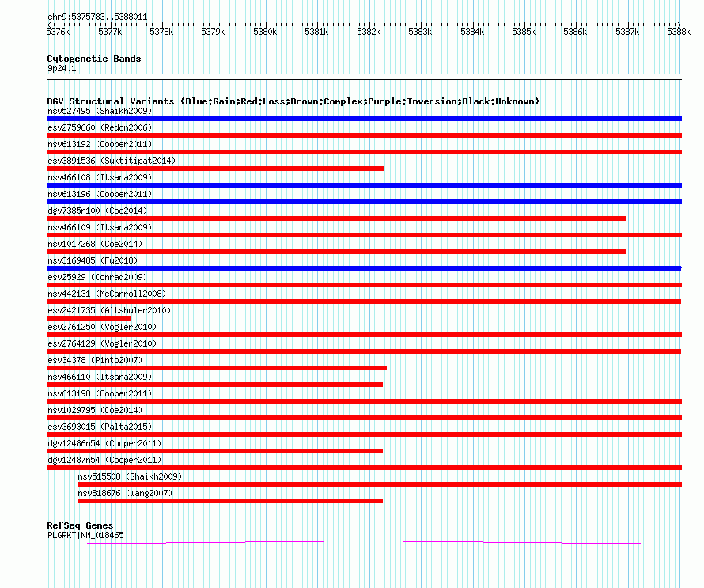Select the red nsv818676 variant bar
The width and height of the screenshot is (704, 588).
[x=230, y=501]
